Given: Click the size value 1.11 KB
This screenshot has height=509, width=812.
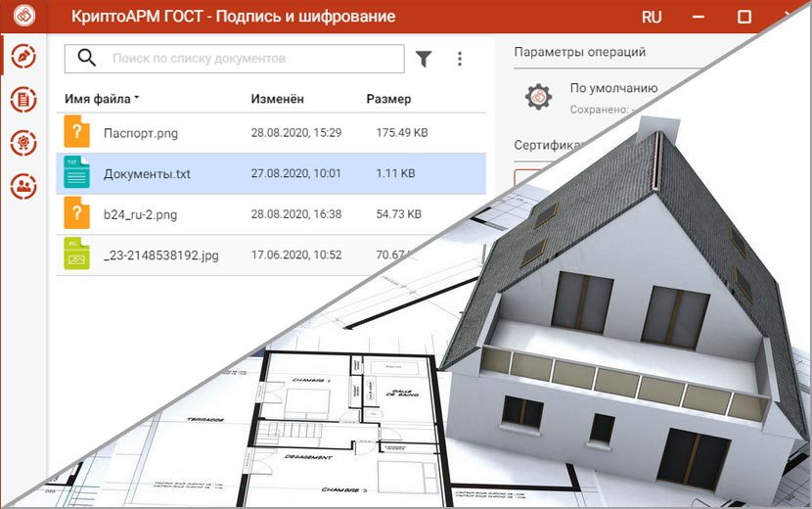Looking at the screenshot, I should coord(395,173).
